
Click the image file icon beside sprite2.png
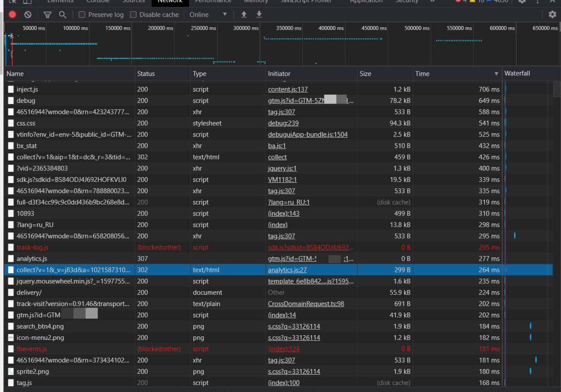[11, 371]
